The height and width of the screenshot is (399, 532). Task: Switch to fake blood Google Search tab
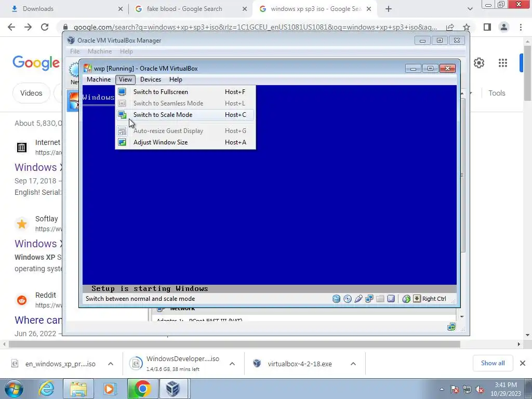click(191, 9)
